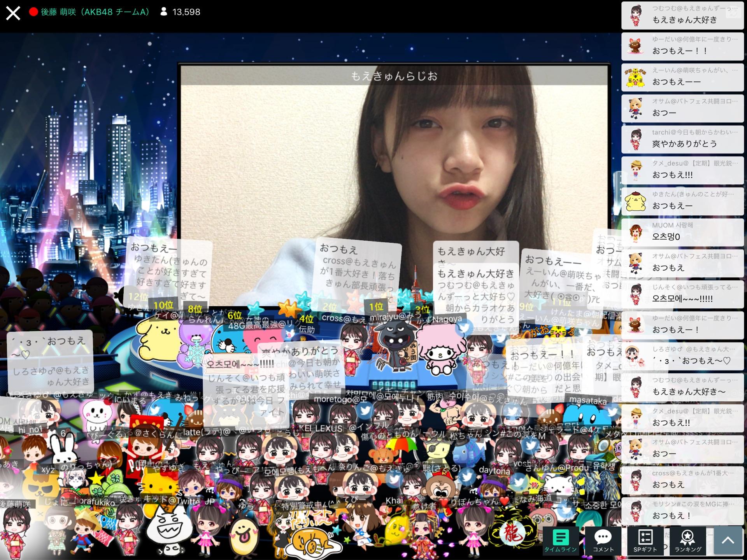
Task: Open comment 爽やかありがとう by tarchi
Action: [x=682, y=139]
